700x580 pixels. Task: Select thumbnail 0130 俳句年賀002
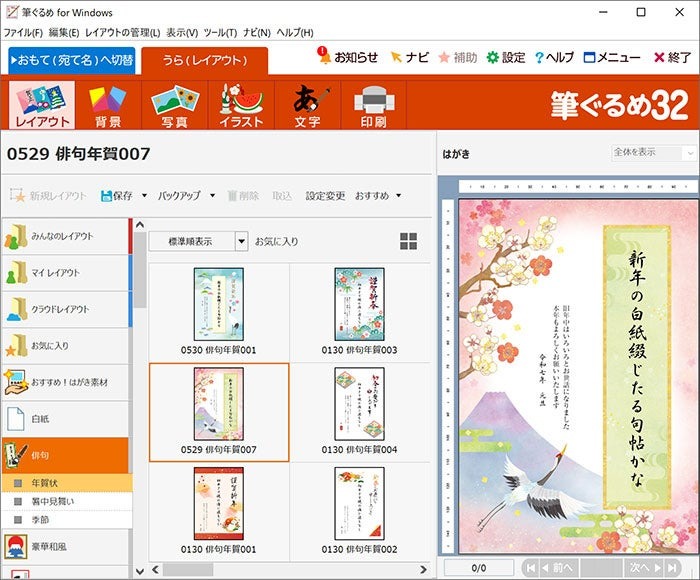(359, 512)
